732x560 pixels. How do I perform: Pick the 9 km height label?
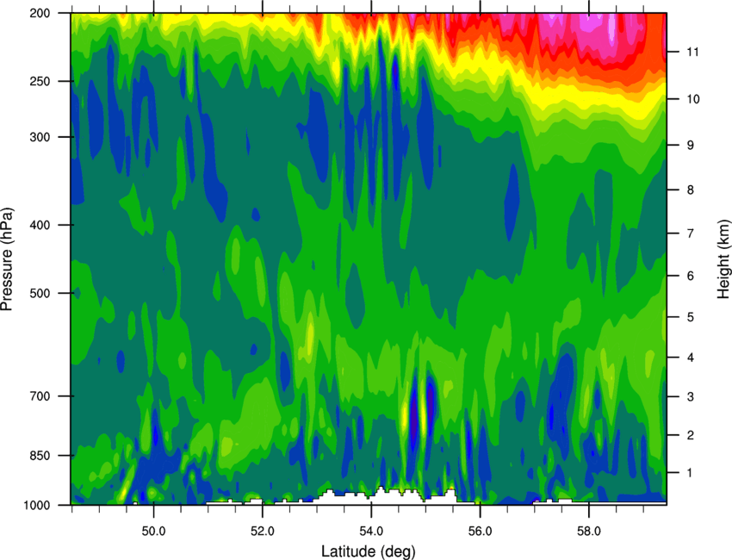[690, 145]
